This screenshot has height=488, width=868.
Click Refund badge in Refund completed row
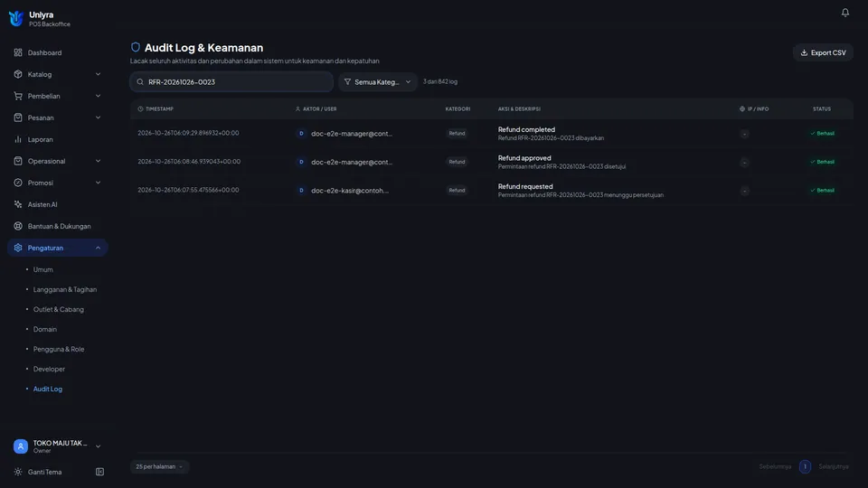(457, 134)
